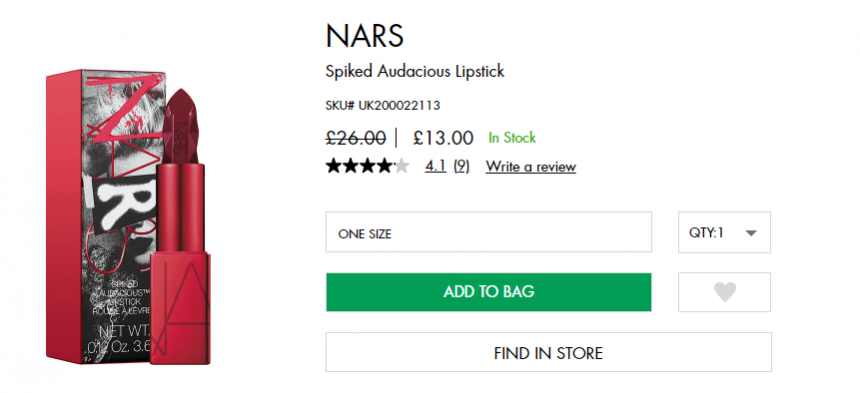860x393 pixels.
Task: Click the NARS brand name heading
Action: [x=365, y=36]
